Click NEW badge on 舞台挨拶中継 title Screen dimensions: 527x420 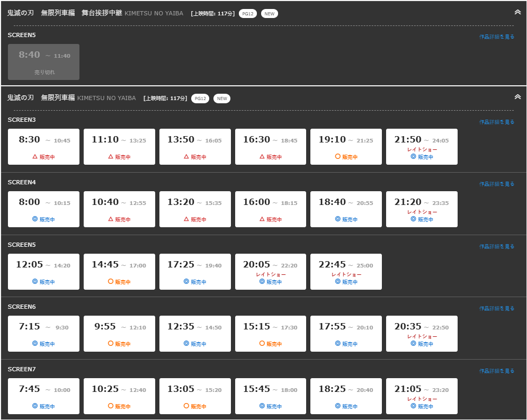pos(270,14)
